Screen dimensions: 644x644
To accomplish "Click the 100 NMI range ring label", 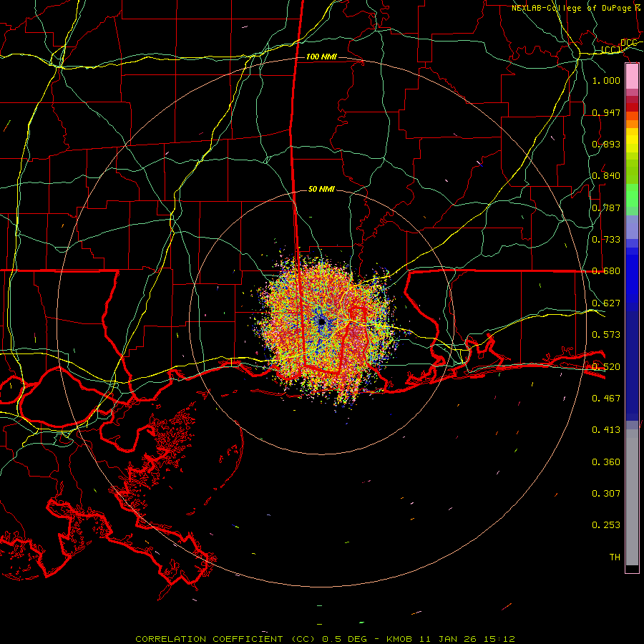I will click(321, 57).
